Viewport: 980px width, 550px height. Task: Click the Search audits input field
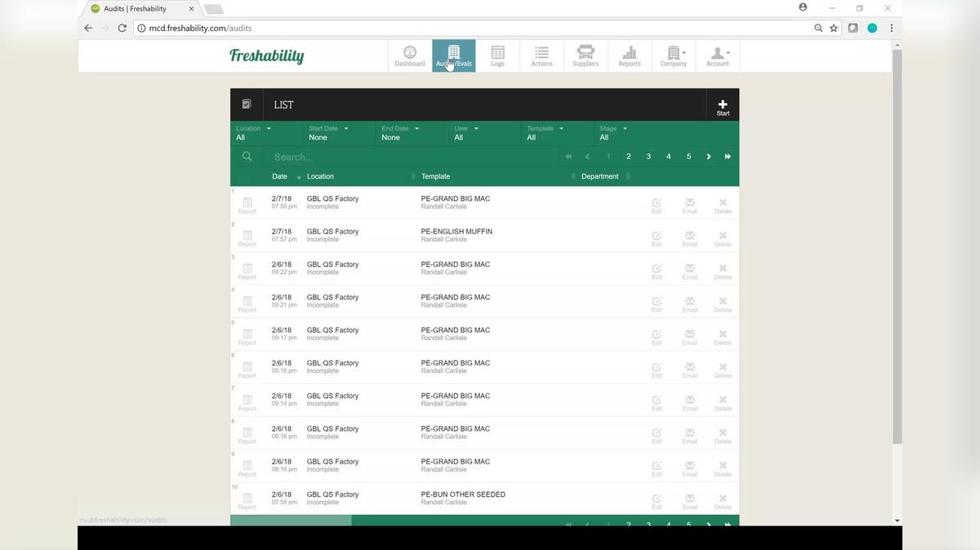(x=412, y=157)
